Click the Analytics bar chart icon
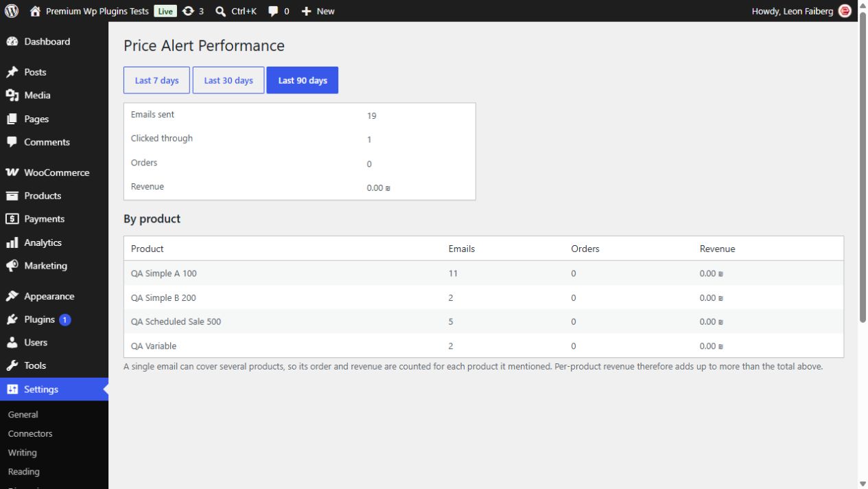The height and width of the screenshot is (489, 868). (x=12, y=242)
